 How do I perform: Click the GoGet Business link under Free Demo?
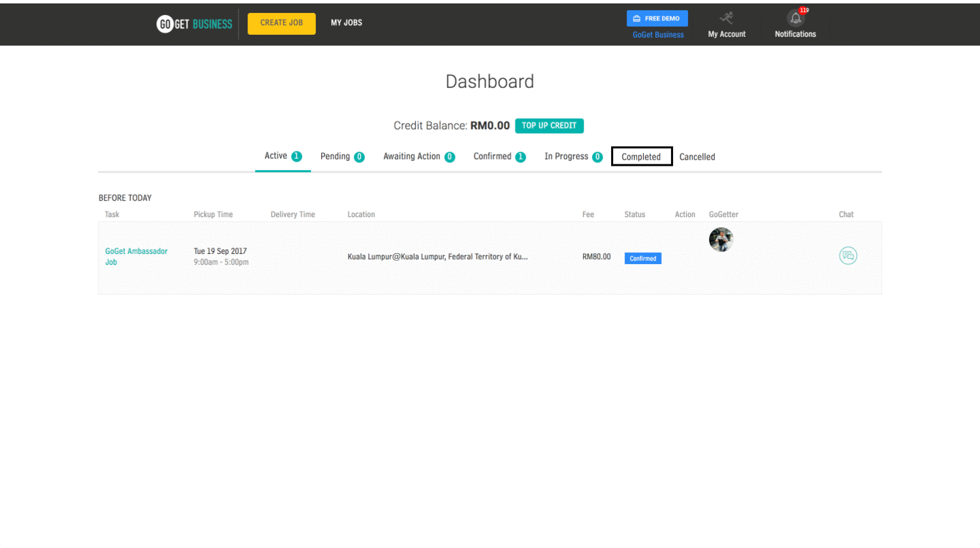[658, 35]
